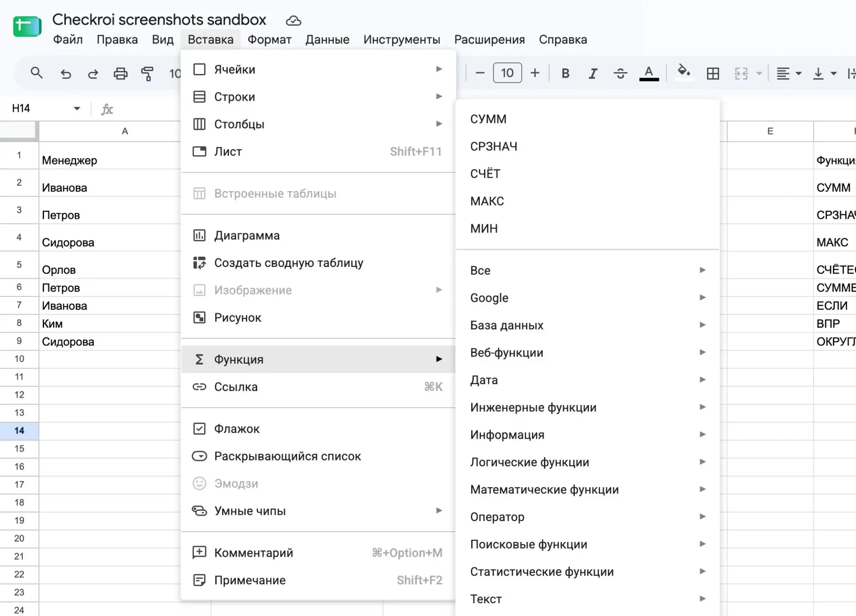Click Рисунок menu entry

(x=318, y=318)
